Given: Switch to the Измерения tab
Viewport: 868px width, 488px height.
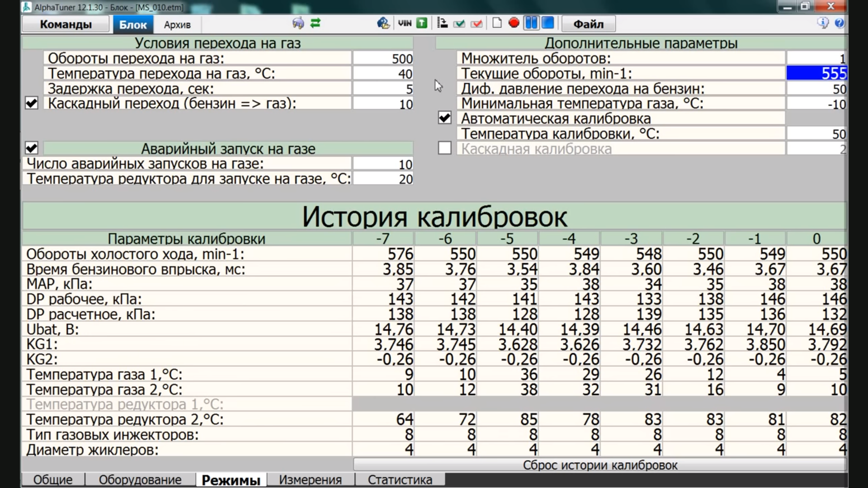Looking at the screenshot, I should (310, 479).
